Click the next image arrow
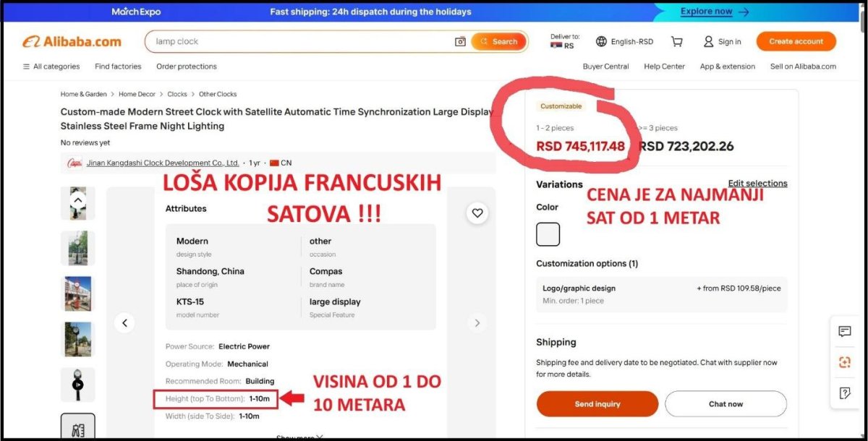This screenshot has width=868, height=441. click(x=477, y=323)
